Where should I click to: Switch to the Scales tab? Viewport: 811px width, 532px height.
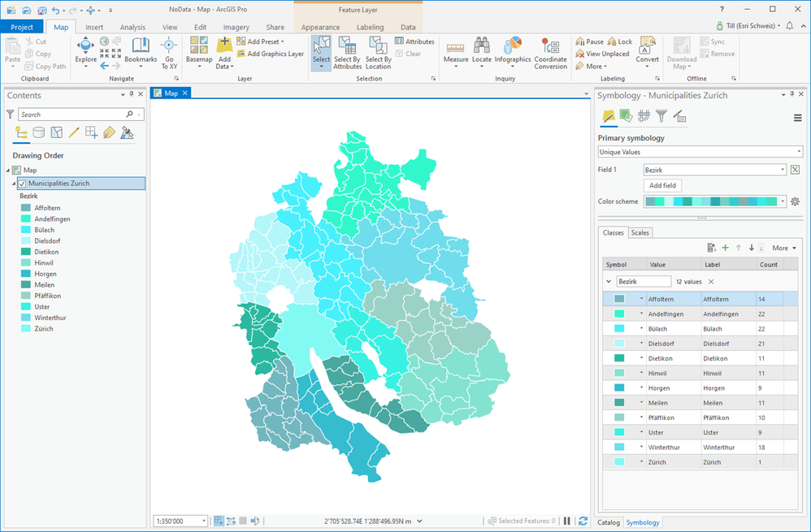tap(640, 232)
